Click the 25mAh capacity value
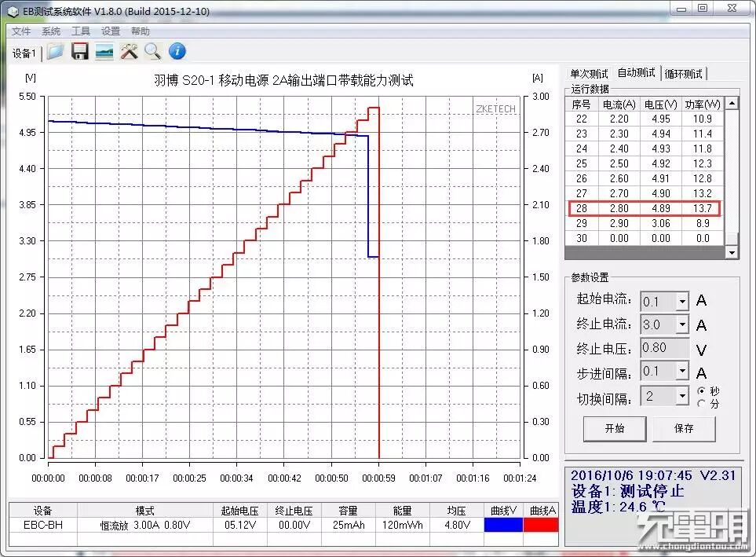Image resolution: width=756 pixels, height=557 pixels. (348, 525)
